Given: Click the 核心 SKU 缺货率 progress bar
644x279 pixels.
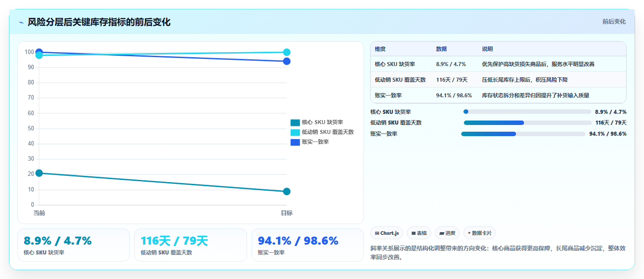Looking at the screenshot, I should [528, 112].
